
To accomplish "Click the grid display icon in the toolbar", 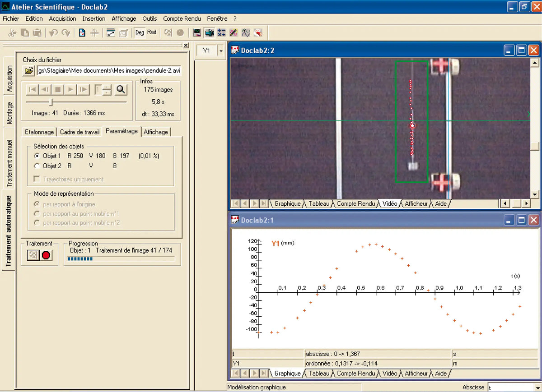I will 94,32.
